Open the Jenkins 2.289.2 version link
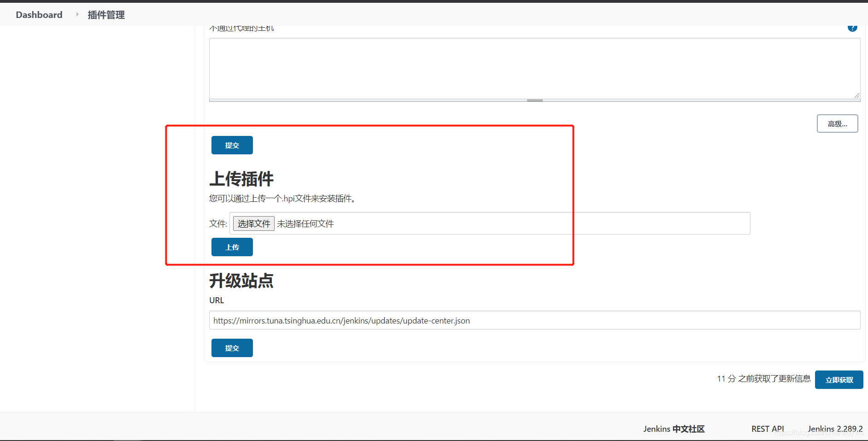 coord(835,429)
